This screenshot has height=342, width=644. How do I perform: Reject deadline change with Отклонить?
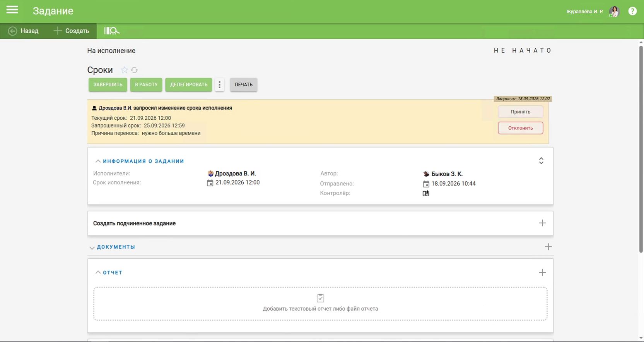click(x=520, y=128)
